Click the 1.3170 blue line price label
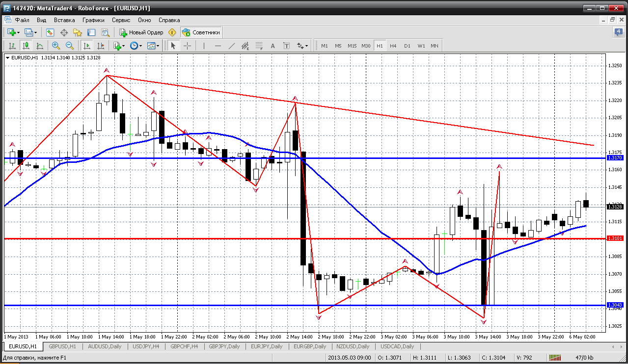Image resolution: width=628 pixels, height=364 pixels. 615,158
